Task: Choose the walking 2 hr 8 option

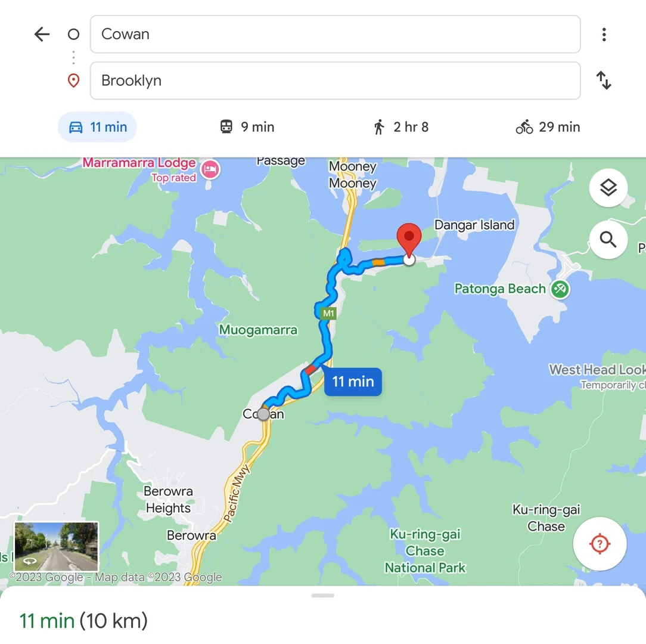Action: pos(400,127)
